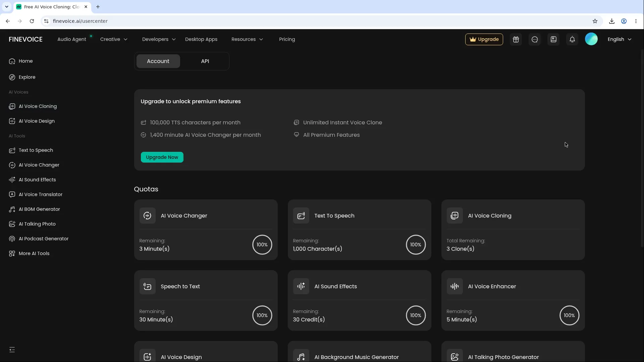Click the FINEVOICE logo
644x362 pixels.
25,39
